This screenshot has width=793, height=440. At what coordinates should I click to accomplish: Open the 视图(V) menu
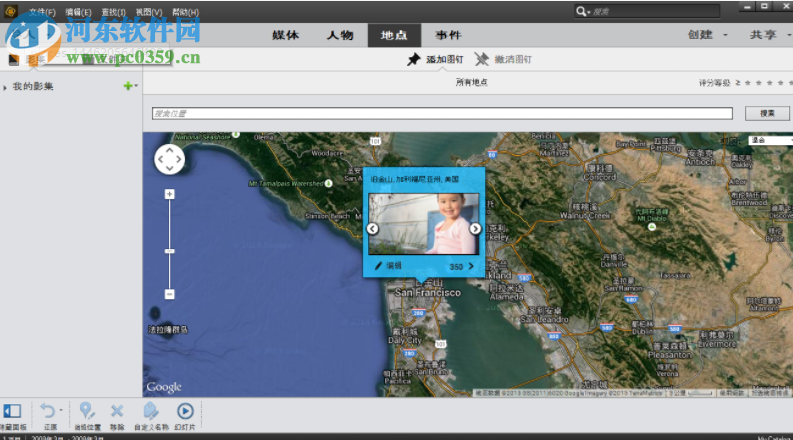[149, 12]
